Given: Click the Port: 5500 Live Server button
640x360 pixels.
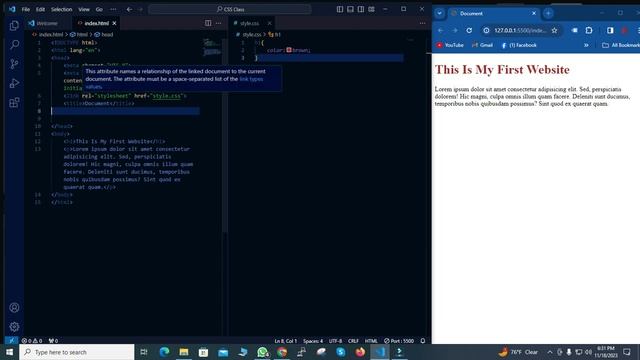Looking at the screenshot, I should 399,340.
